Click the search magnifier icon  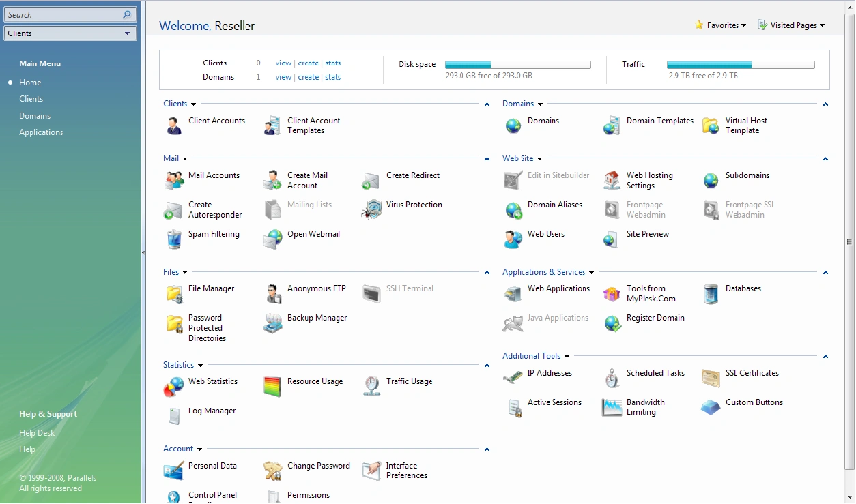click(128, 14)
